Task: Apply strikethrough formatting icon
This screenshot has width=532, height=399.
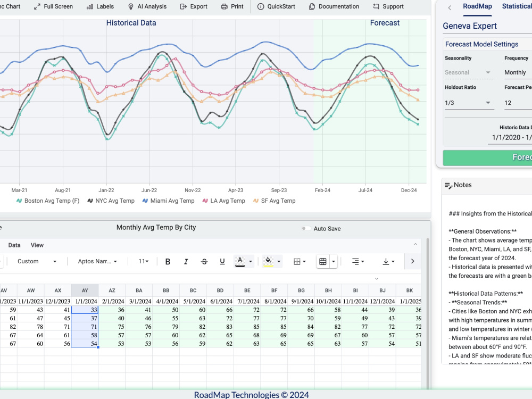Action: click(x=204, y=262)
